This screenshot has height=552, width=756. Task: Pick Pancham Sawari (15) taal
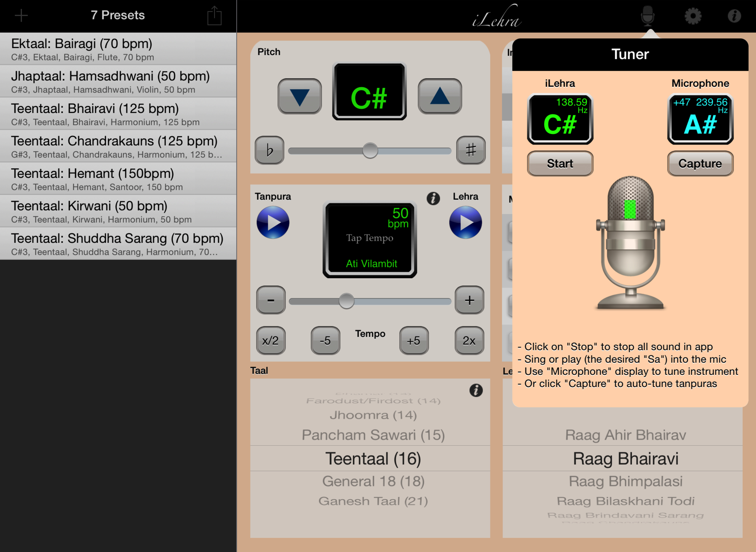pos(373,435)
